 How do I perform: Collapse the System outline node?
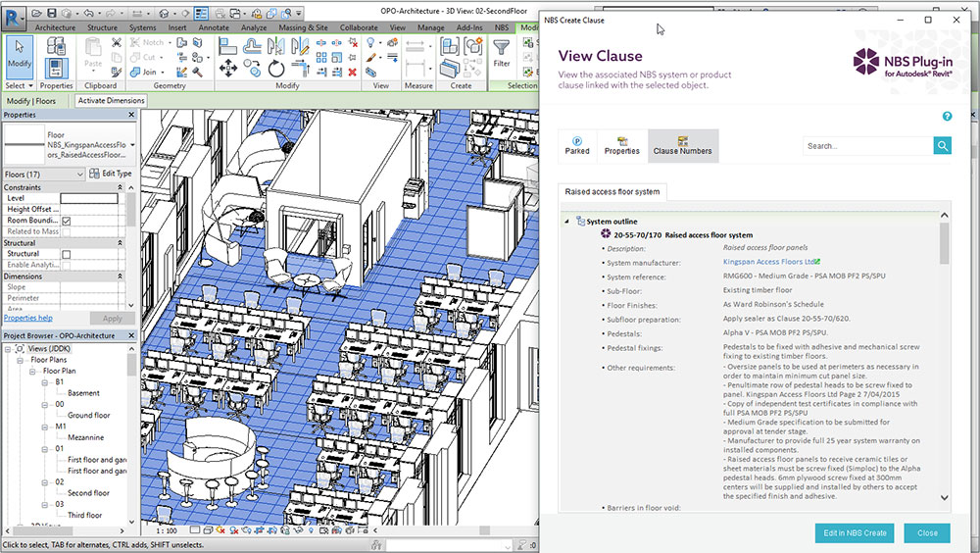[x=567, y=222]
